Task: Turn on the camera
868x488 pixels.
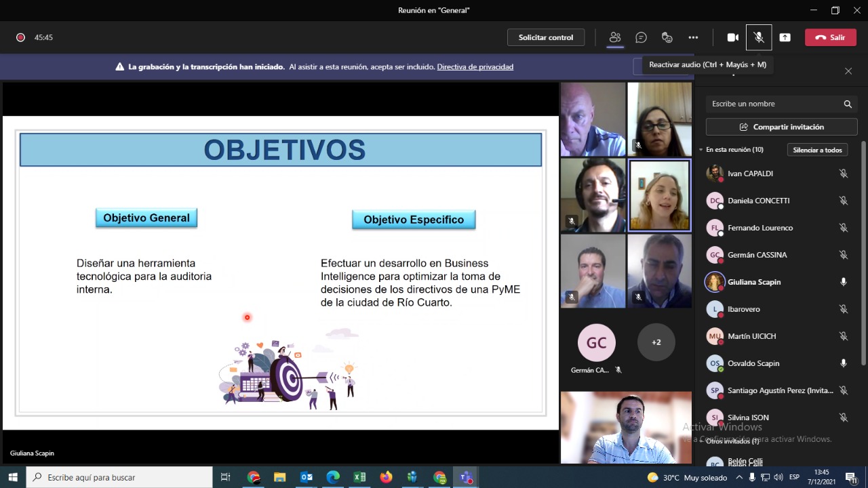Action: pos(733,37)
